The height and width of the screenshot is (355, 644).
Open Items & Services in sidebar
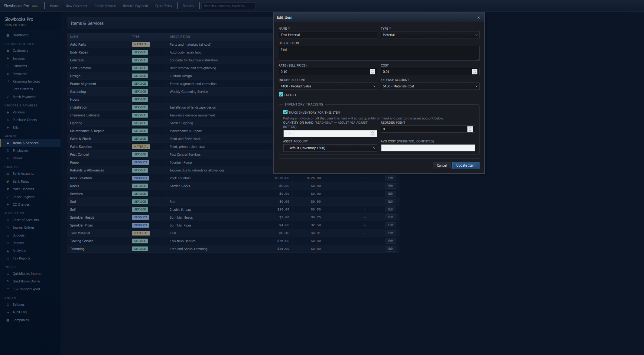(x=30, y=143)
